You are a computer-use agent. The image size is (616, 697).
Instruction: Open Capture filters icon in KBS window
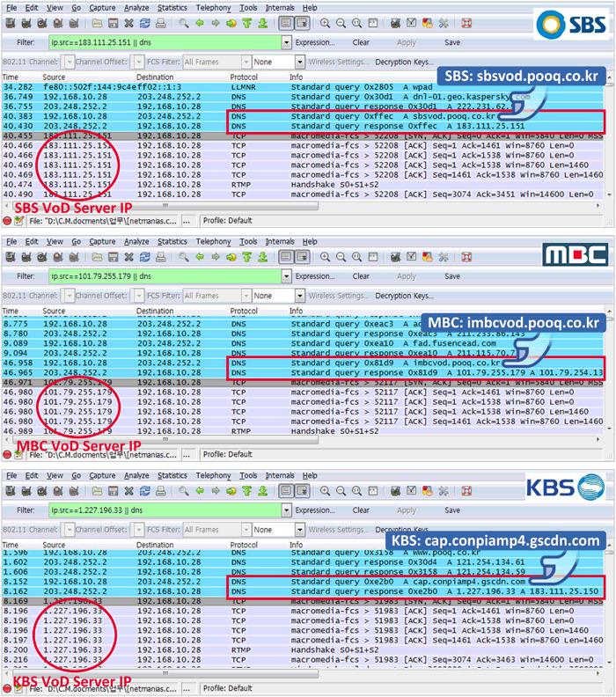point(395,491)
